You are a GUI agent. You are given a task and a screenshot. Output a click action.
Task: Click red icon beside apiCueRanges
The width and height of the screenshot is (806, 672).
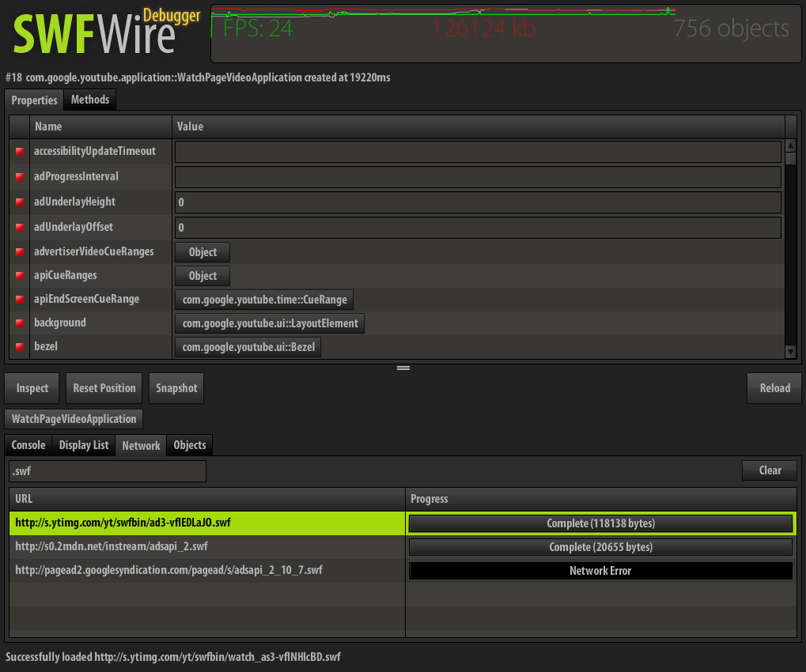[20, 275]
